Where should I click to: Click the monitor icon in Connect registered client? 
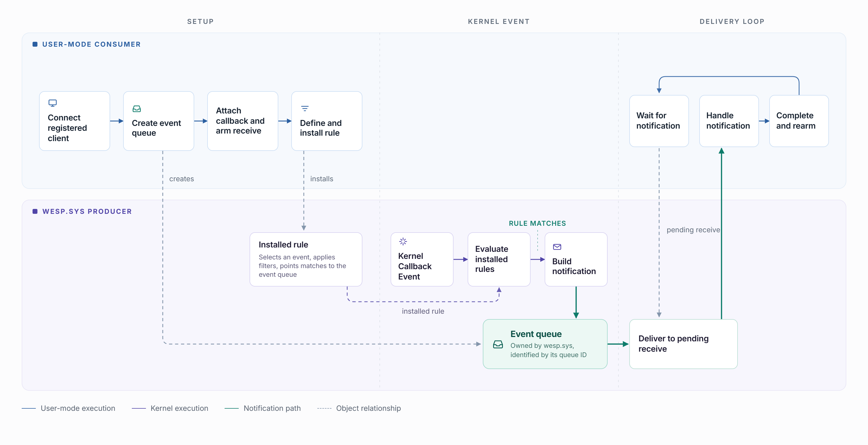point(53,103)
